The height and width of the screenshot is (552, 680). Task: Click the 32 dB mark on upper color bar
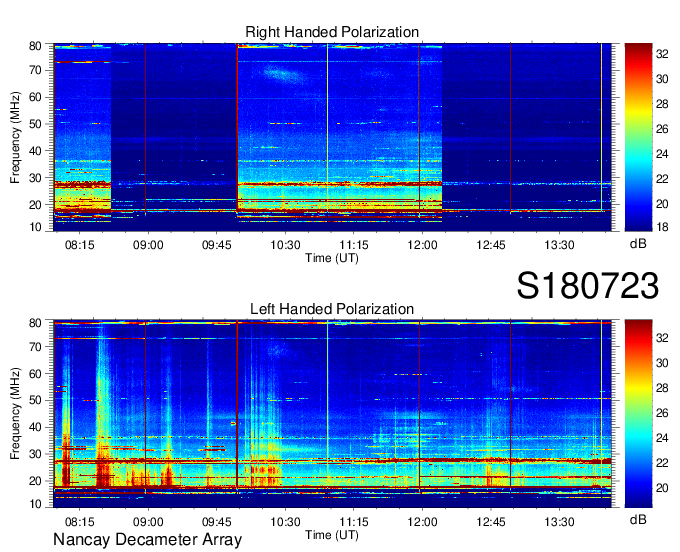[662, 54]
